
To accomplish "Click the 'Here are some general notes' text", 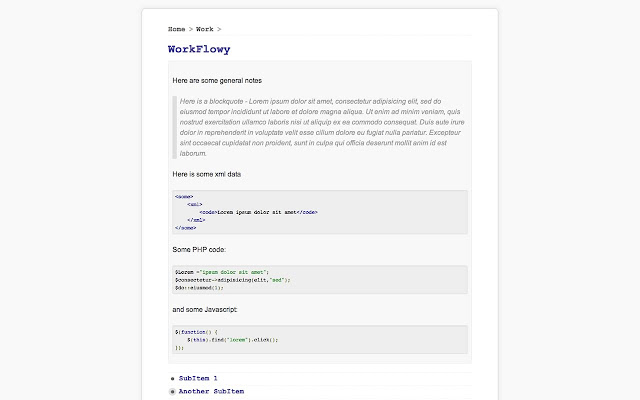I will [x=217, y=80].
